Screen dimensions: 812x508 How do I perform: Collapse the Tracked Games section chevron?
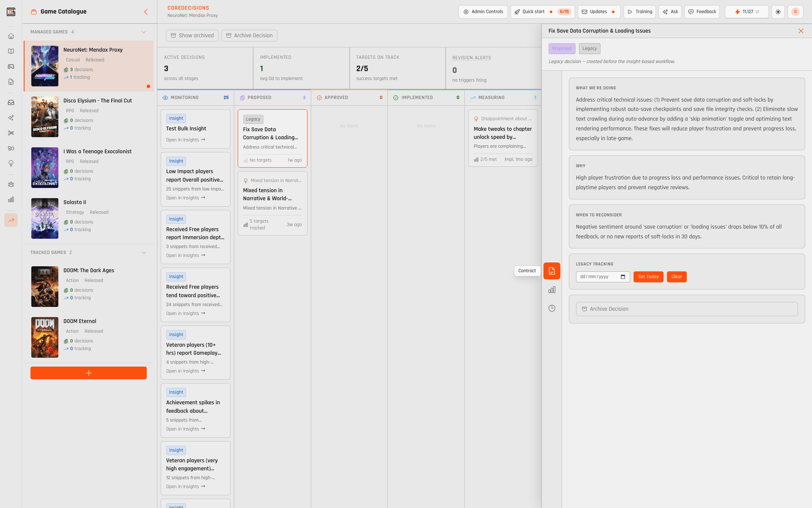(x=144, y=253)
